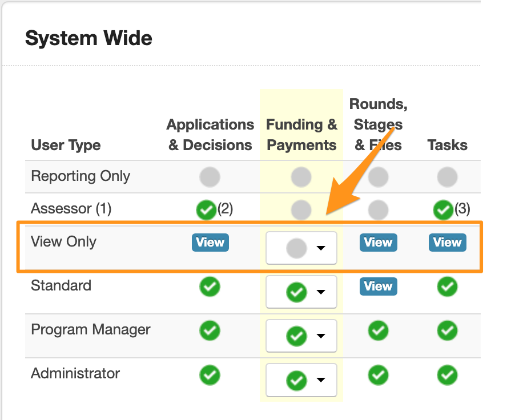
Task: Click Assessor Tasks green checkmark
Action: pos(443,210)
